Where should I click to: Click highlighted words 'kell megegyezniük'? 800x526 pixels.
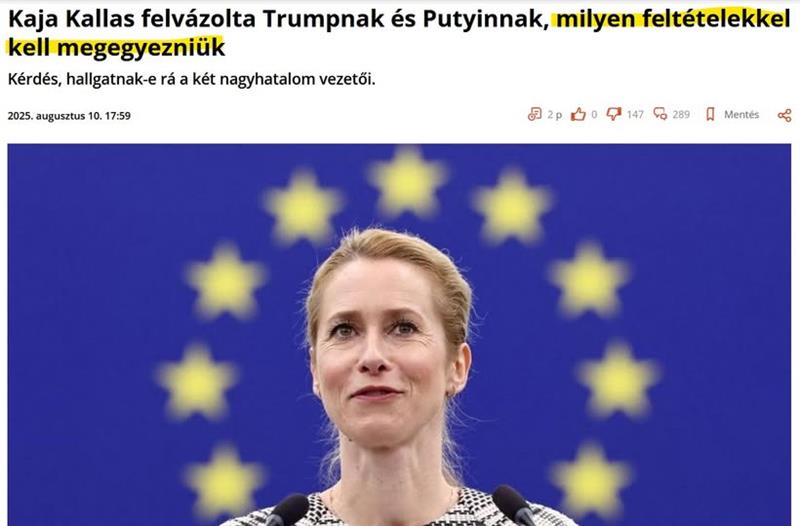click(116, 47)
